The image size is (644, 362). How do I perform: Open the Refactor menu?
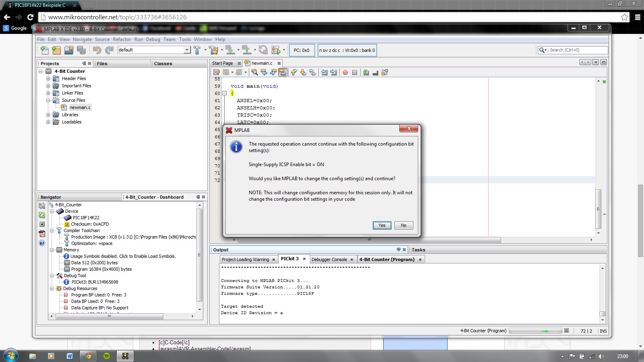(122, 39)
